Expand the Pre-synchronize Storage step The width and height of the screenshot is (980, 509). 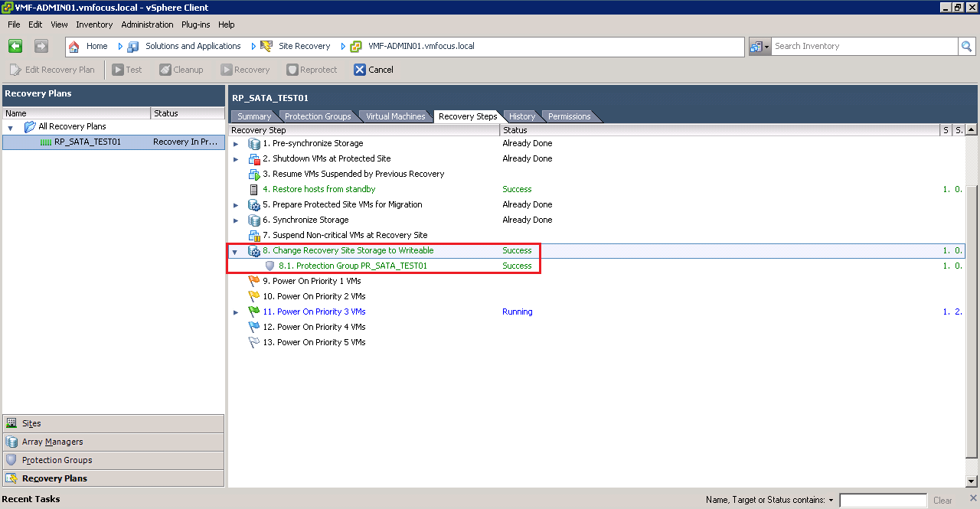[x=236, y=144]
